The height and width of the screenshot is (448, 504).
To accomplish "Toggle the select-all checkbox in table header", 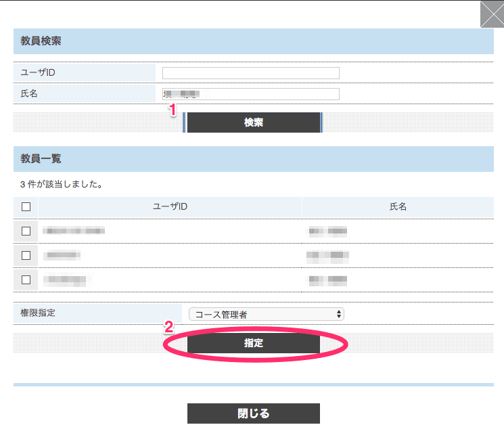I will [x=26, y=207].
